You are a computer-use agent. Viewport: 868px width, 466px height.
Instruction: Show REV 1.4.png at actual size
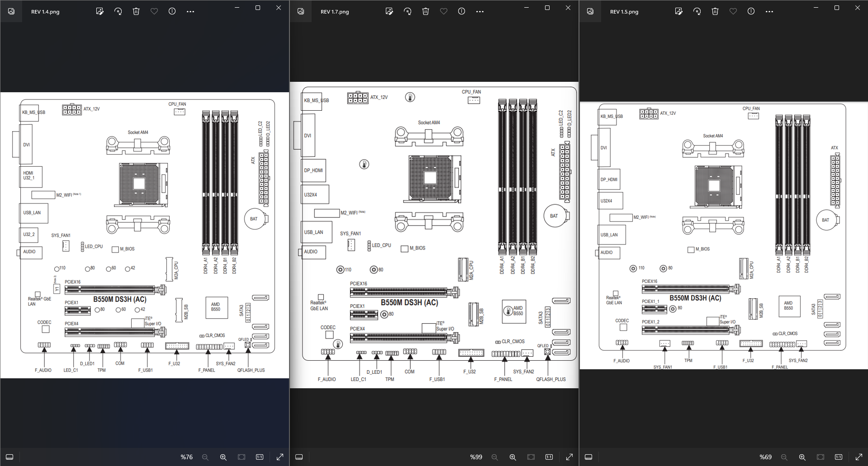[x=260, y=457]
